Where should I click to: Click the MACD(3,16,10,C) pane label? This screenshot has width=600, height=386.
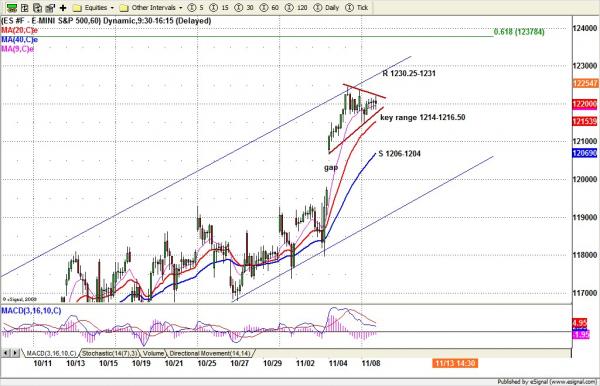(31, 311)
